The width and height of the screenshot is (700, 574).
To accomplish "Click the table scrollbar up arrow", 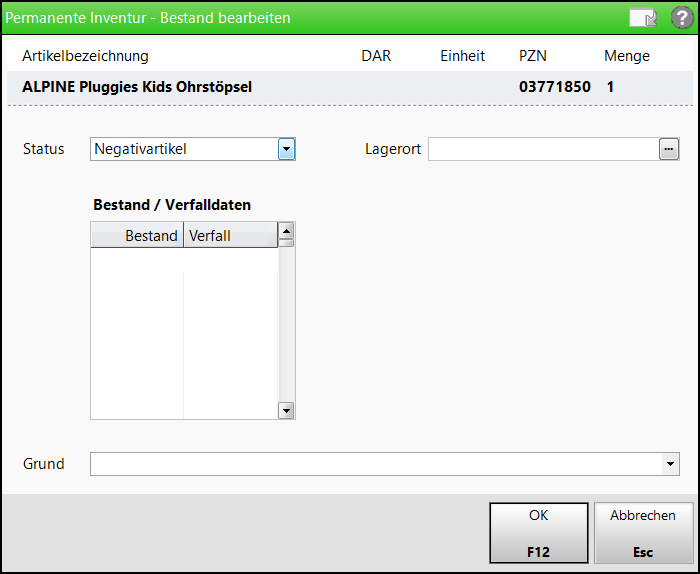I will click(286, 231).
